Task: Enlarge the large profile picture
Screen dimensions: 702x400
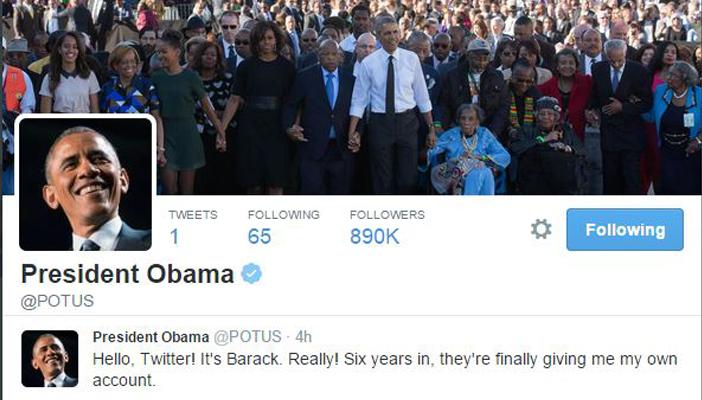Action: tap(86, 184)
